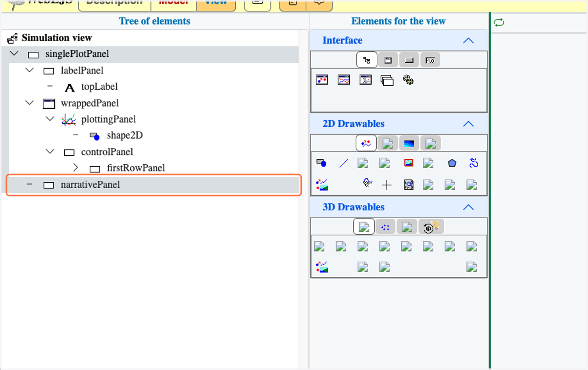
Task: Pick the plotting panel icon with graph lines
Action: [x=344, y=80]
